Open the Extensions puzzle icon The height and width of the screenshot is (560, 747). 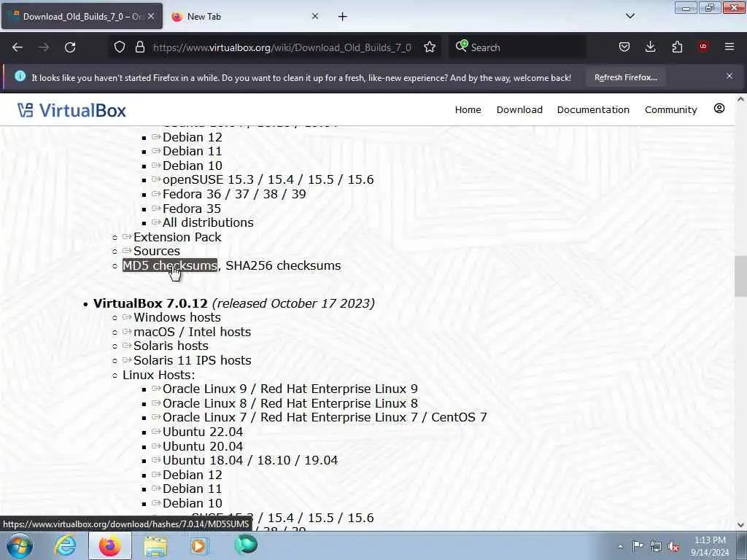[677, 47]
